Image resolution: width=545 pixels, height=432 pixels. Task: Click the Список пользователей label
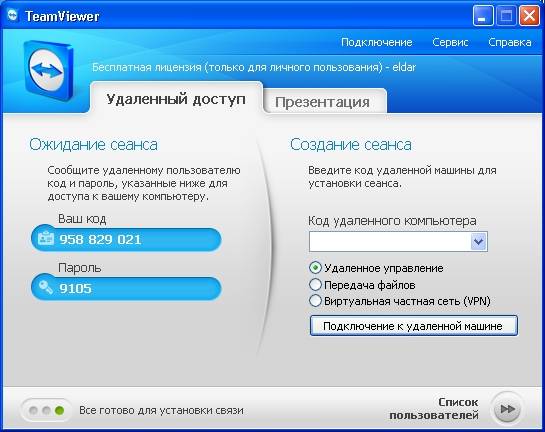(434, 409)
